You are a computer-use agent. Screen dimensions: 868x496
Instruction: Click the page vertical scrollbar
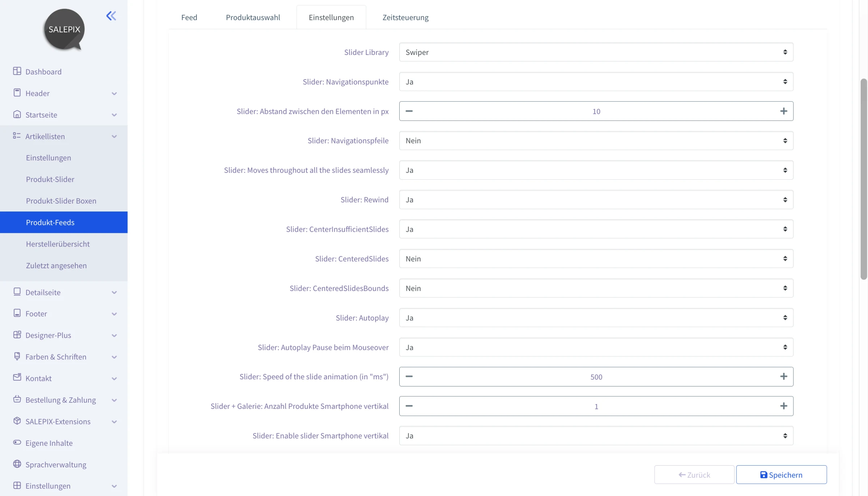864,179
